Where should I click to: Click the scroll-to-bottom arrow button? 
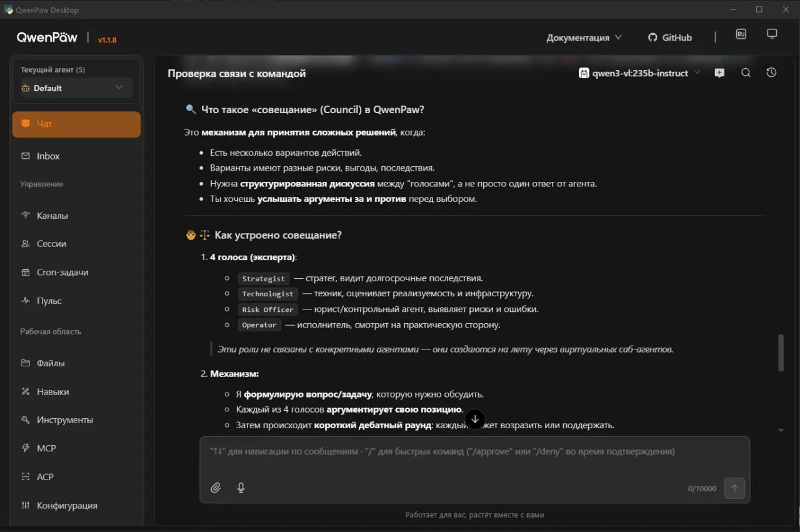[x=475, y=419]
